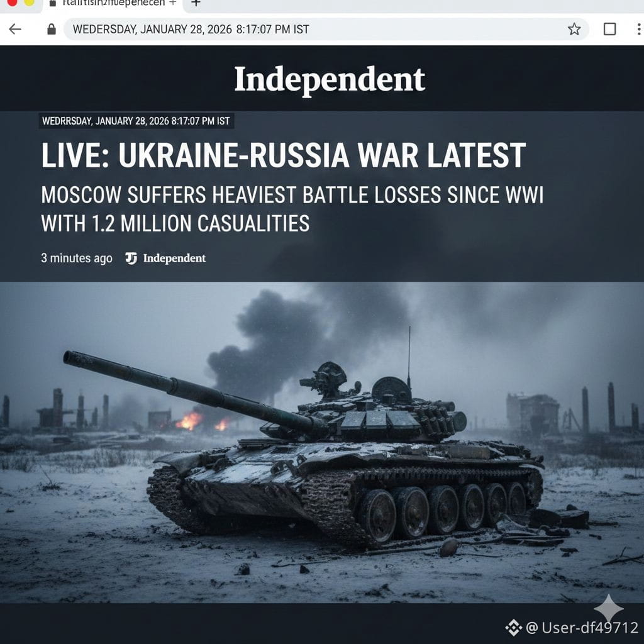Click the 3 minutes ago timestamp
The width and height of the screenshot is (644, 644).
[x=76, y=258]
